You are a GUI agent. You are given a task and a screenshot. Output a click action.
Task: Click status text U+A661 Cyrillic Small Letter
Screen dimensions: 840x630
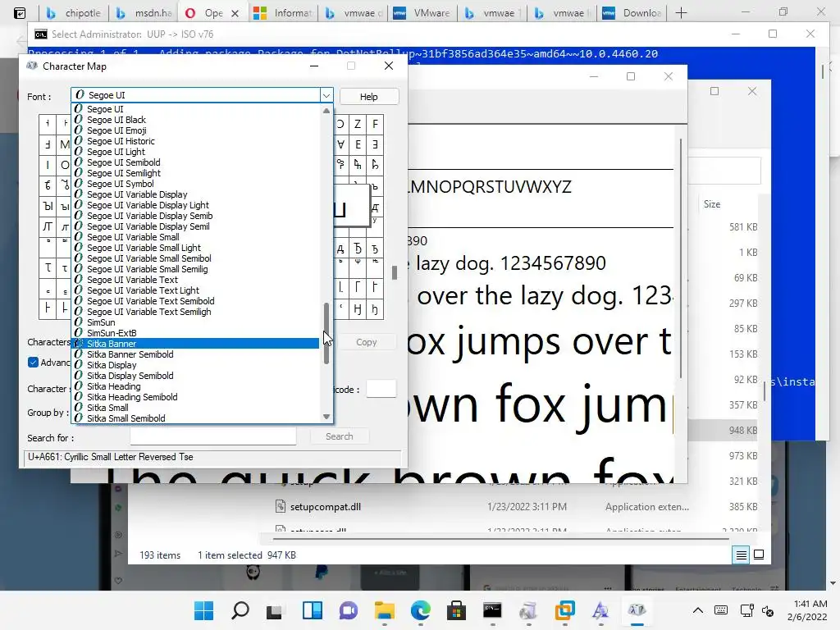111,457
